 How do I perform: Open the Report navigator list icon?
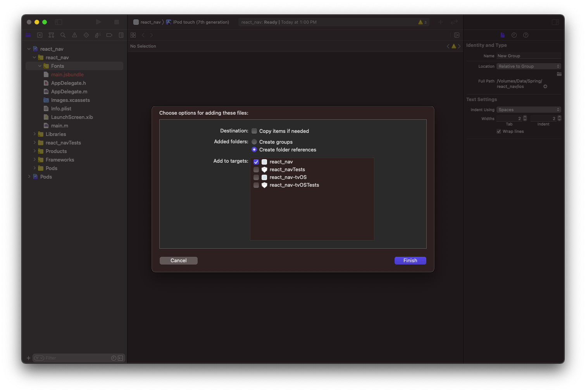click(121, 35)
